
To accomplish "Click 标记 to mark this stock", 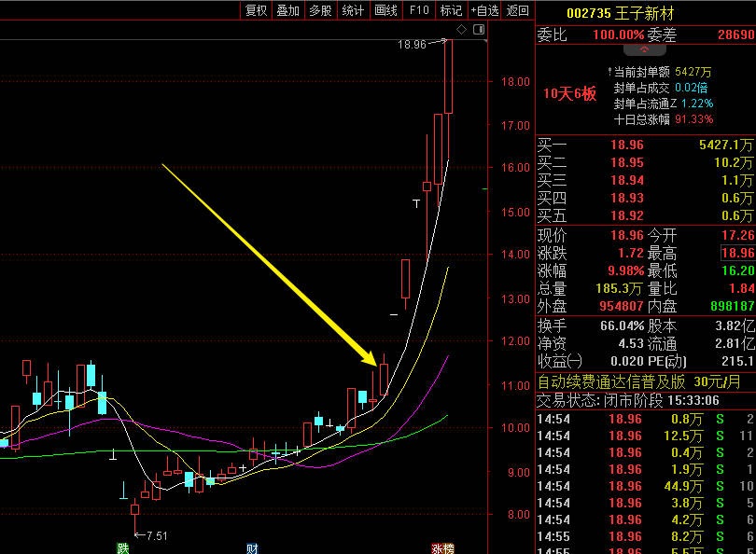I will pyautogui.click(x=451, y=10).
